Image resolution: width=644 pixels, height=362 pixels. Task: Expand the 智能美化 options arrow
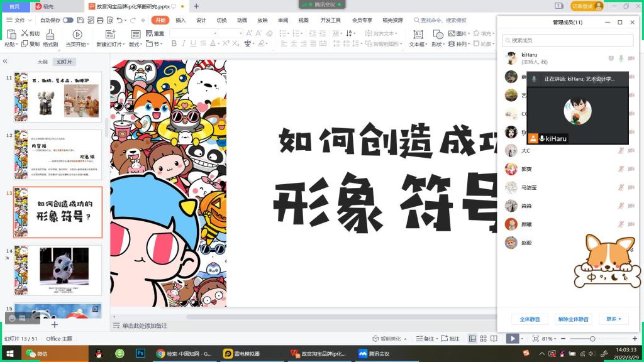click(406, 339)
